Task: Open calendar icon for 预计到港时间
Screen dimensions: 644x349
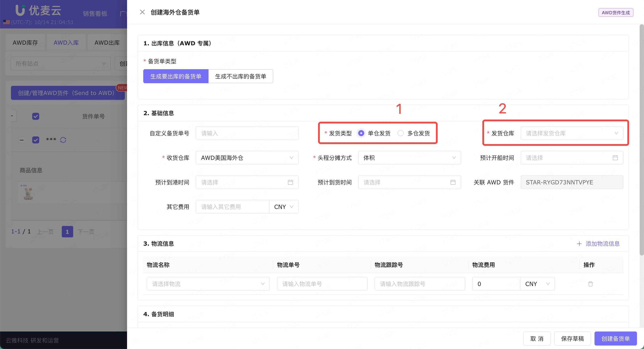Action: tap(290, 182)
